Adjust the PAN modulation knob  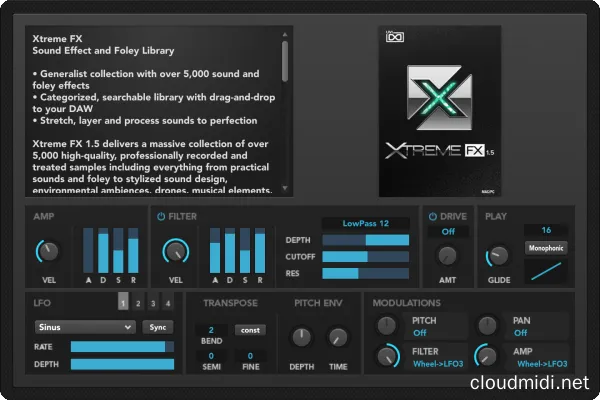click(x=487, y=325)
